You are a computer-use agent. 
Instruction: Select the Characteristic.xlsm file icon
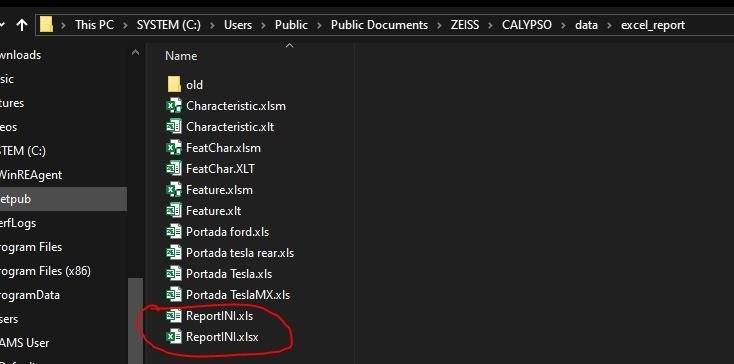[x=174, y=106]
